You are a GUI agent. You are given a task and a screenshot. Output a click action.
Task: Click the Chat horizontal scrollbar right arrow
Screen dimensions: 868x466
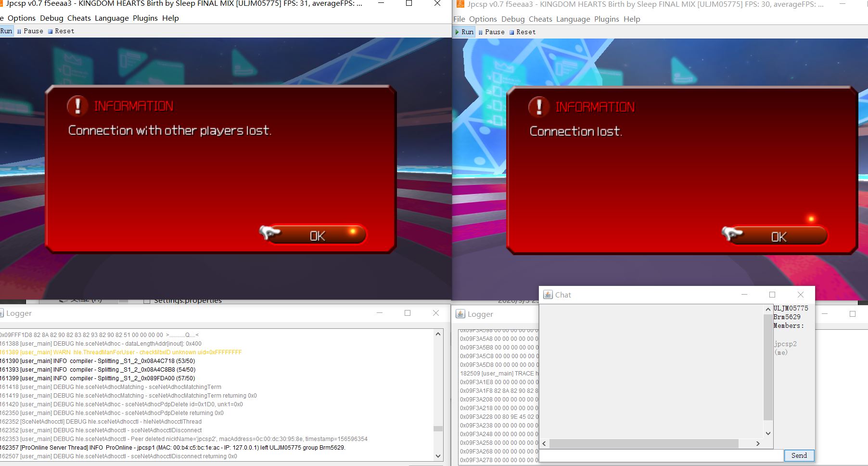(x=758, y=443)
